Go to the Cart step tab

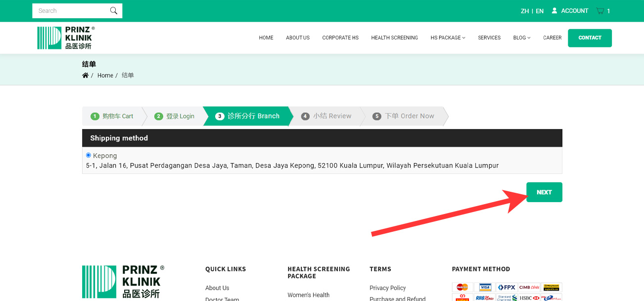112,116
